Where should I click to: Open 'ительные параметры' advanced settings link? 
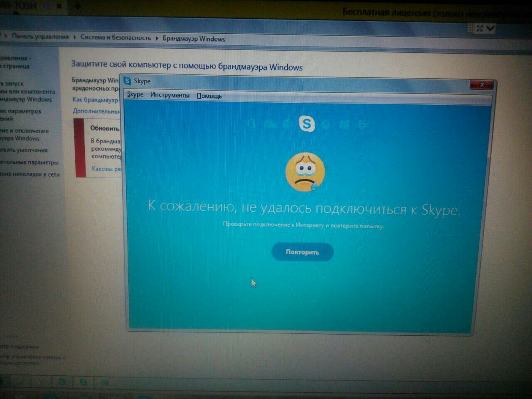(x=29, y=162)
